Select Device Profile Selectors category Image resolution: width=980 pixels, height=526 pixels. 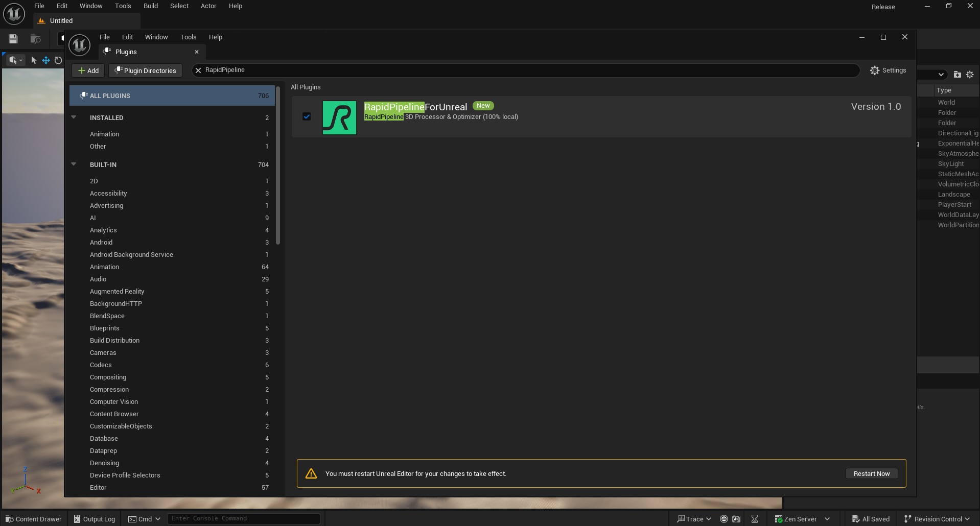[172, 475]
